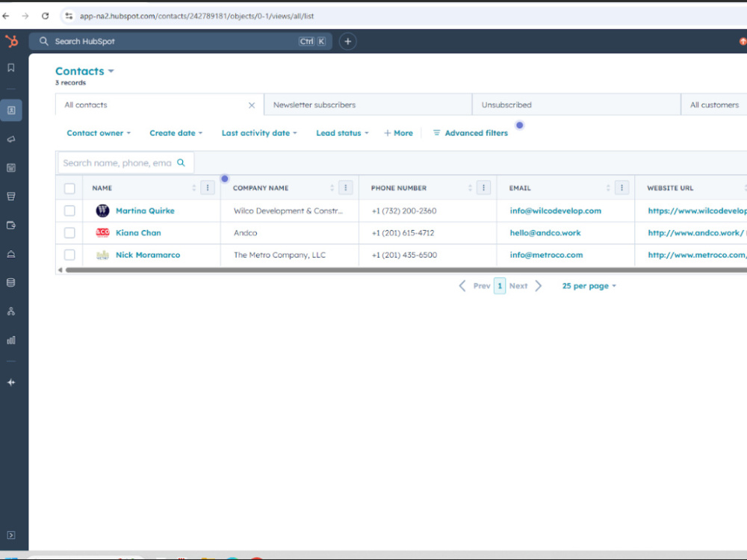The height and width of the screenshot is (560, 747).
Task: Open Advanced filters panel
Action: [x=470, y=133]
